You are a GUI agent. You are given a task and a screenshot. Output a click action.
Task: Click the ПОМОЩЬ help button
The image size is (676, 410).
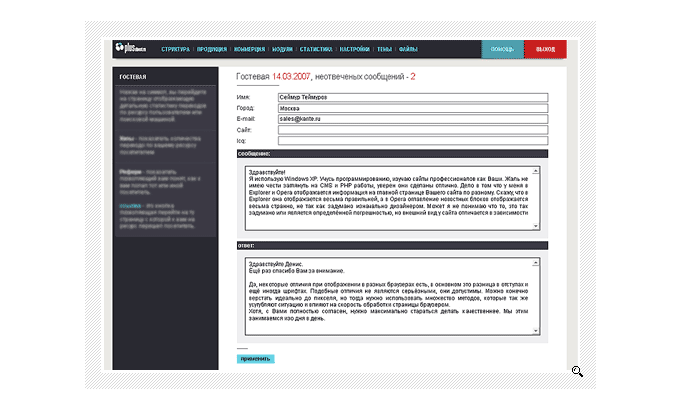point(503,49)
